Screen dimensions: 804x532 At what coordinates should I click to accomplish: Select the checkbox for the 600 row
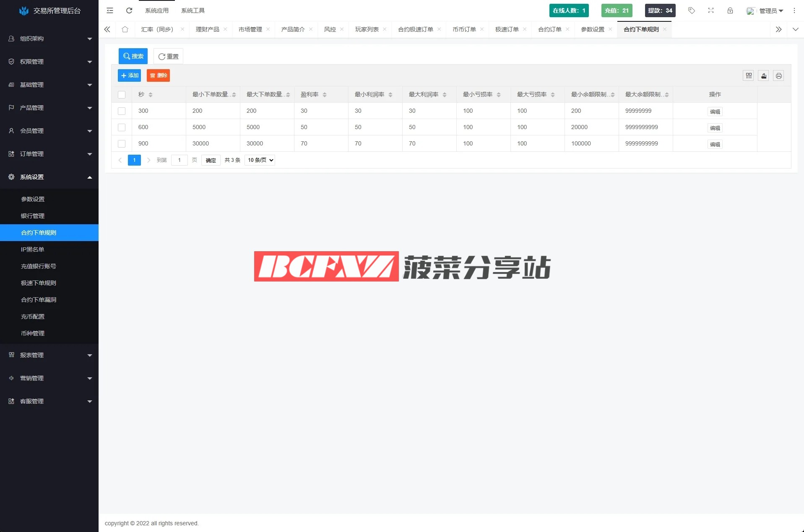pyautogui.click(x=122, y=127)
